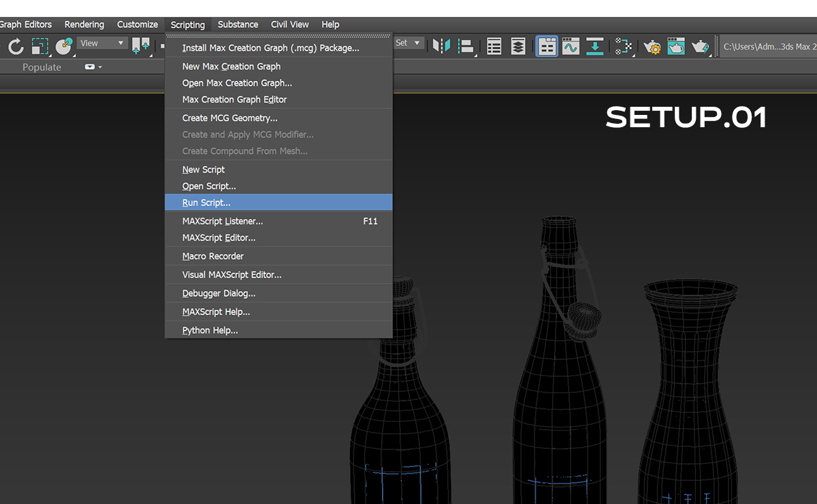
Task: Open the Rendering menu
Action: click(x=84, y=24)
